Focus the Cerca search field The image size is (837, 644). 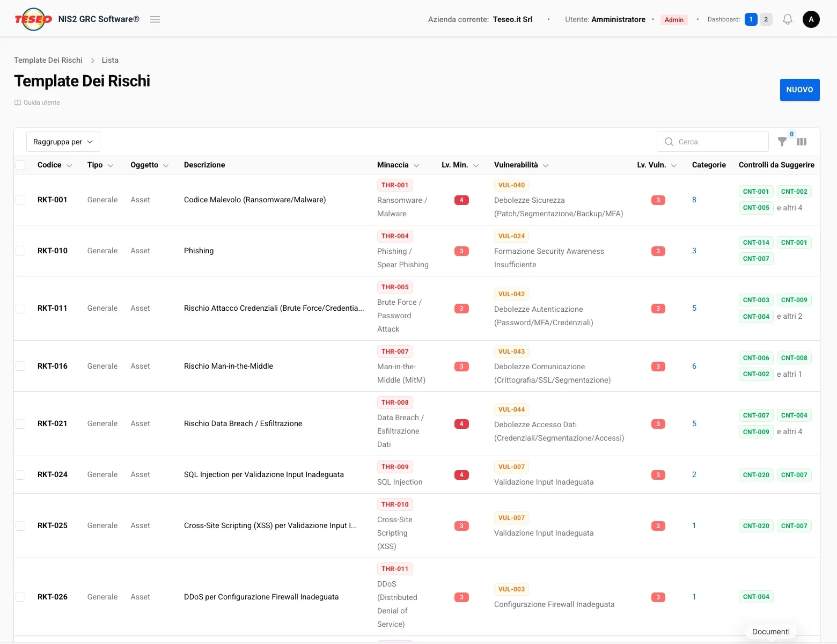713,142
